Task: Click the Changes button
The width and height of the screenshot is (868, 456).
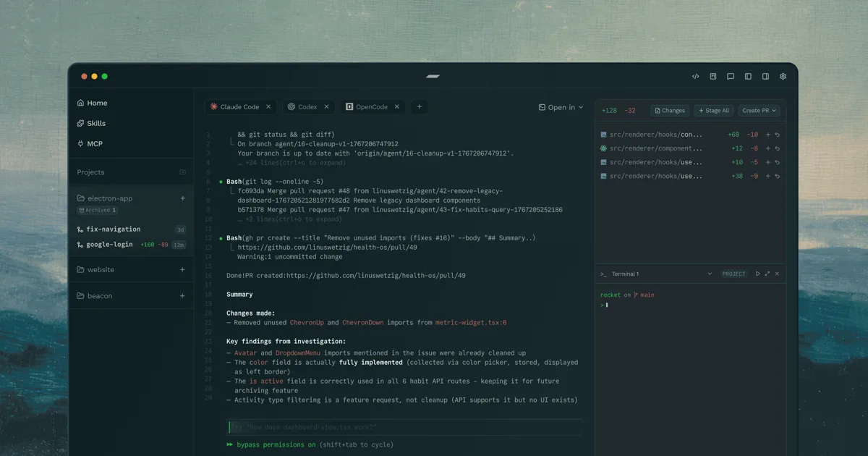Action: tap(670, 111)
